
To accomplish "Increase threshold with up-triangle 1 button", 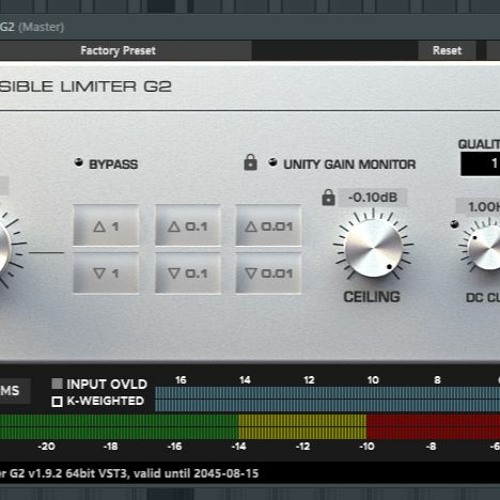I will [106, 226].
